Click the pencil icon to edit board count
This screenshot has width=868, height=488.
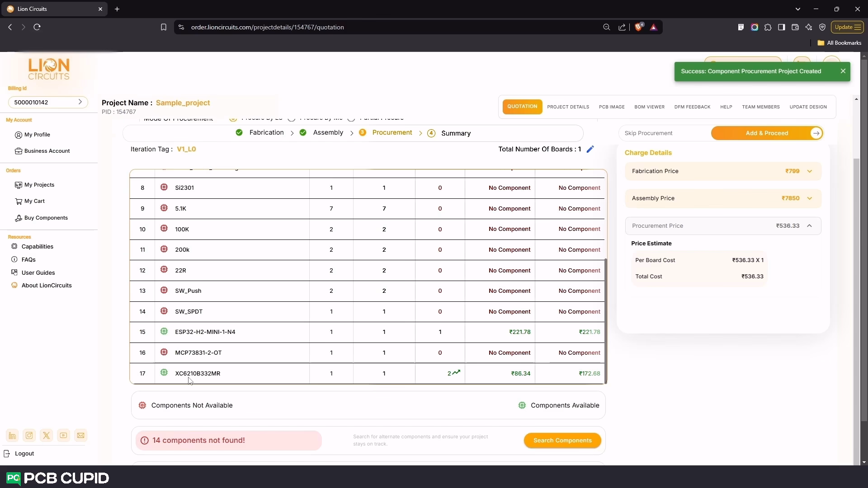point(590,149)
